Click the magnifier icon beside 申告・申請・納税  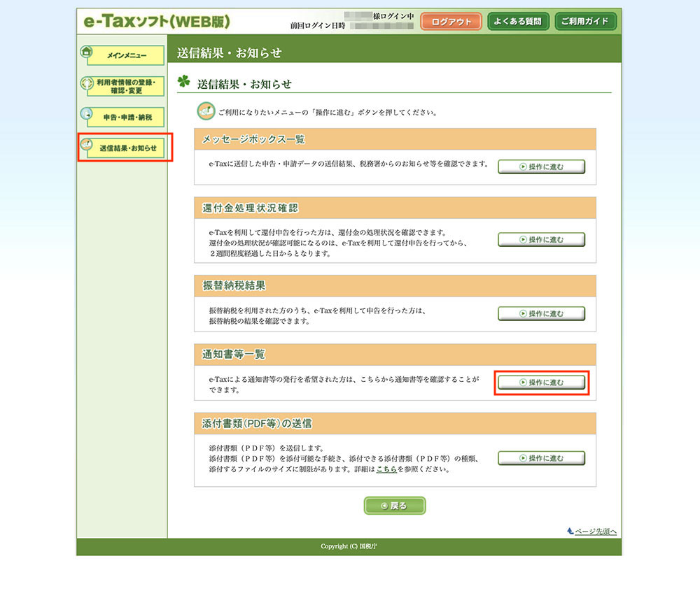tap(86, 114)
